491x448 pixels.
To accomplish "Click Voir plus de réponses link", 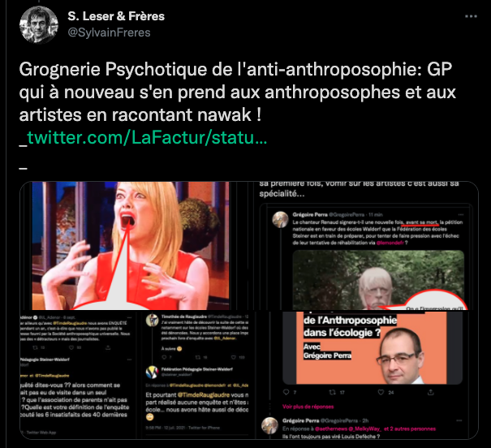I will 308,407.
